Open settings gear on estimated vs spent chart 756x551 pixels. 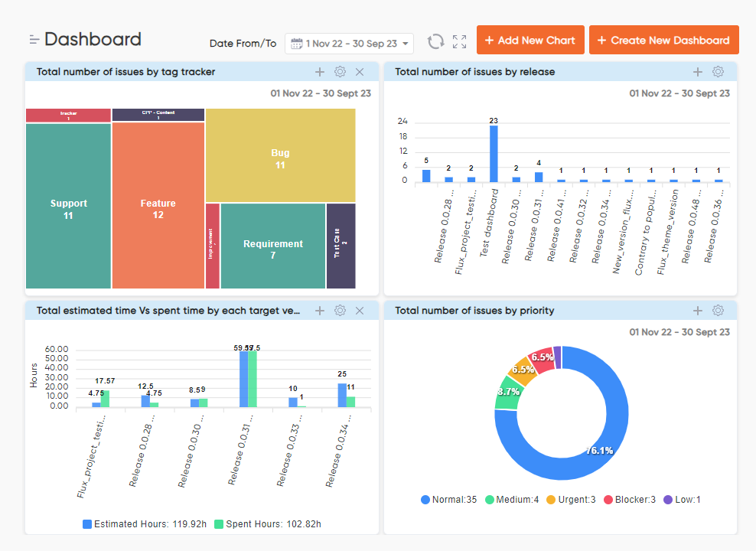340,311
